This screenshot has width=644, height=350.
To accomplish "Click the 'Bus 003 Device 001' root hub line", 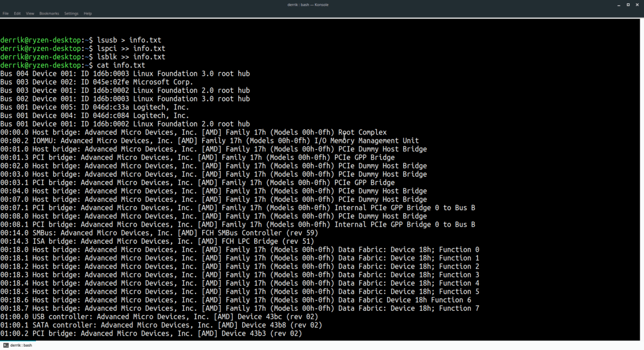I will click(x=125, y=91).
